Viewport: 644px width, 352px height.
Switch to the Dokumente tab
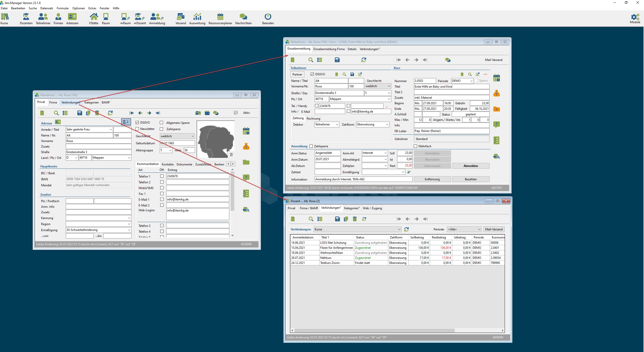pyautogui.click(x=184, y=164)
